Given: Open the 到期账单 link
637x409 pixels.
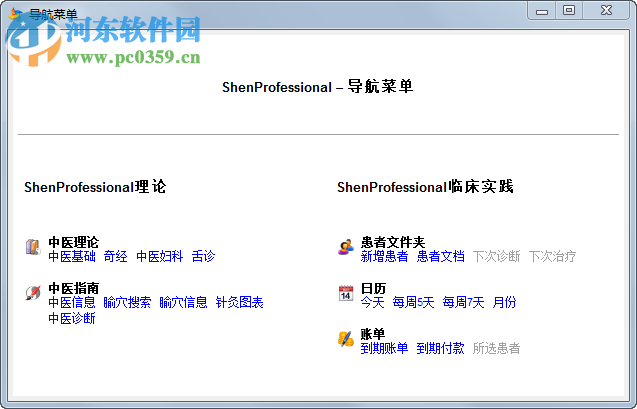Looking at the screenshot, I should coord(384,348).
